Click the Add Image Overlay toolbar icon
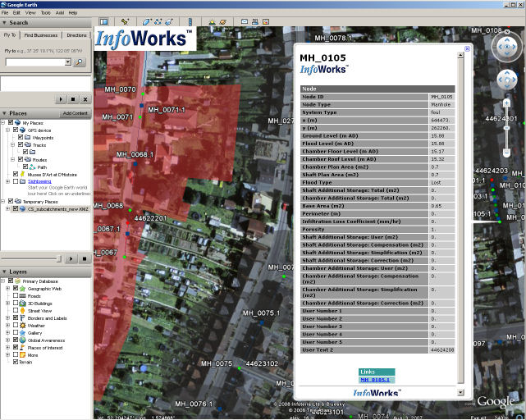This screenshot has width=526, height=420. [169, 22]
